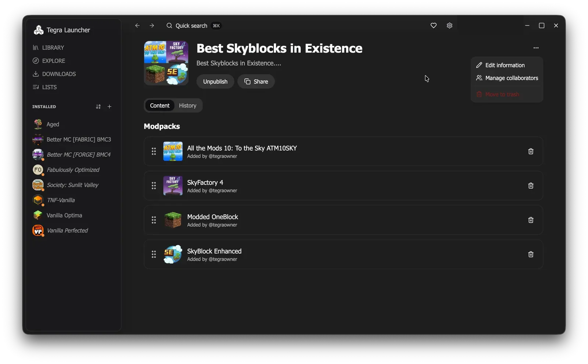Switch to the History tab
This screenshot has height=364, width=588.
[x=187, y=105]
